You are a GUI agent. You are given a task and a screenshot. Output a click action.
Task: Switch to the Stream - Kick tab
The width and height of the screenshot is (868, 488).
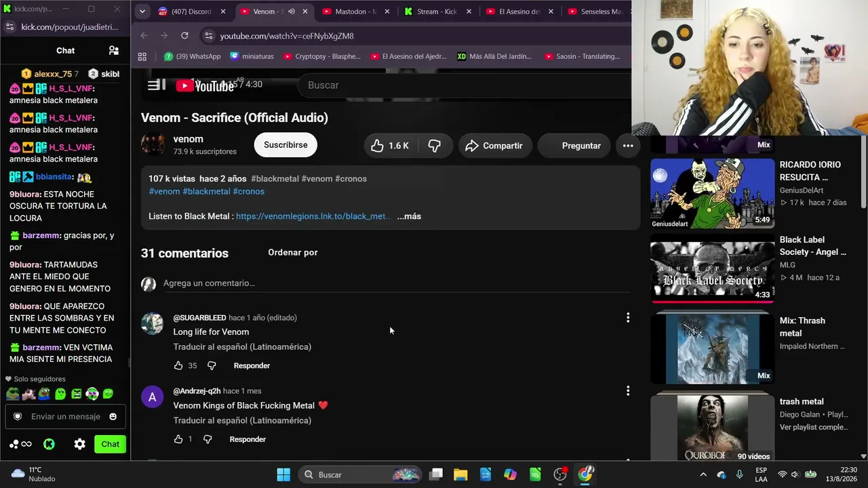coord(439,12)
